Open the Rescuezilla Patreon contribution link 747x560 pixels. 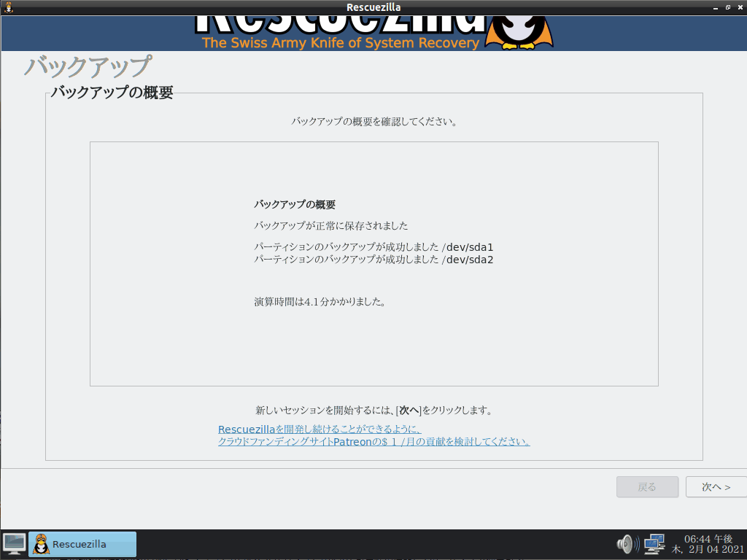tap(374, 435)
